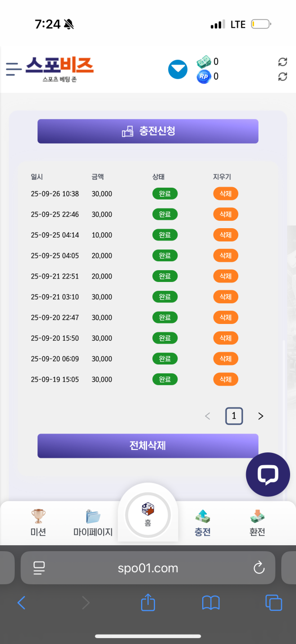Open the hamburger menu icon
The height and width of the screenshot is (644, 296).
[13, 69]
